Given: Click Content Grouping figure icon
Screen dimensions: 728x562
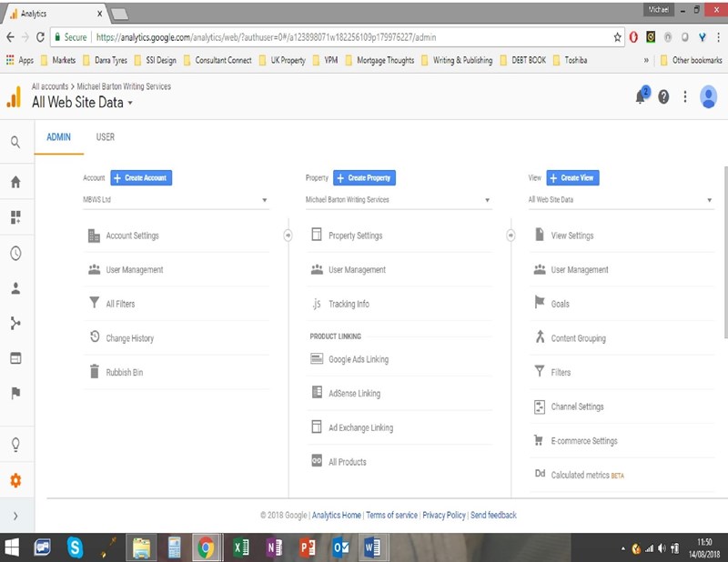Looking at the screenshot, I should pyautogui.click(x=540, y=336).
